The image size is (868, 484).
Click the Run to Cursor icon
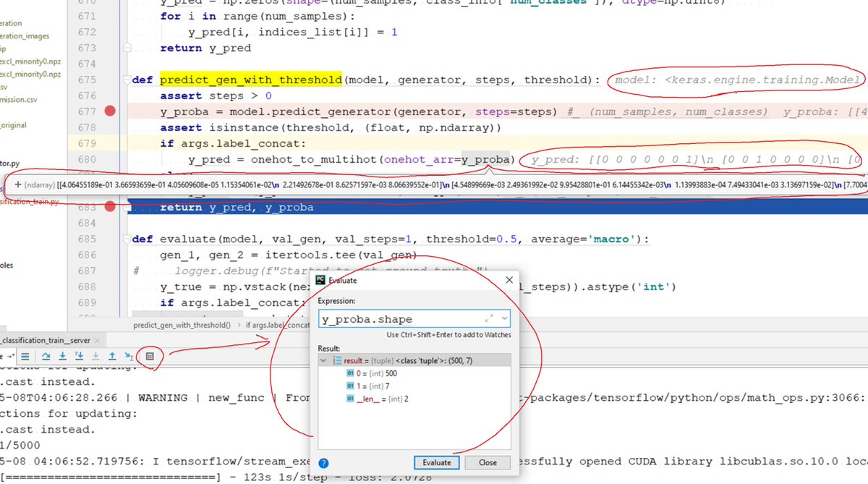[x=129, y=357]
